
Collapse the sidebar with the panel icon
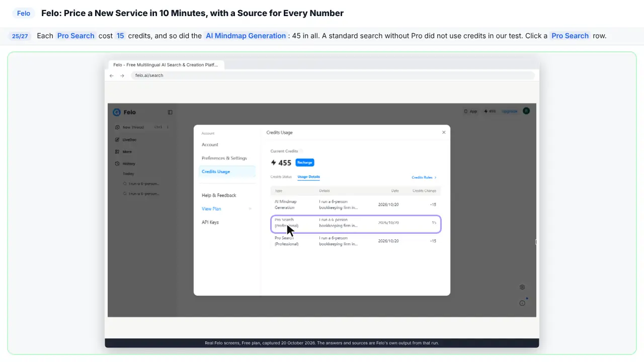pos(170,112)
